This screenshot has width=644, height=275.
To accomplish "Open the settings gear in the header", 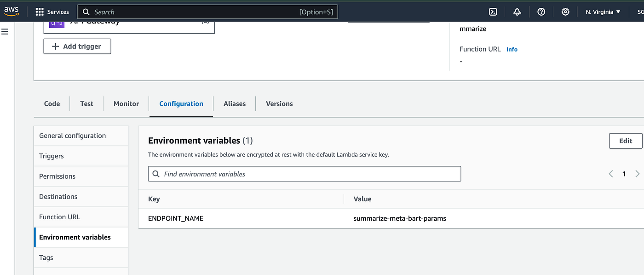I will 565,12.
